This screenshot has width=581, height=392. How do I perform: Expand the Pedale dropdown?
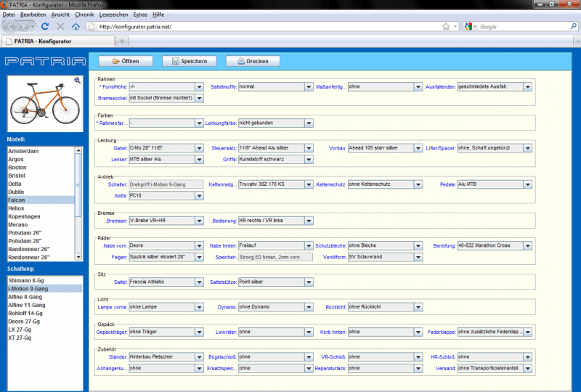[528, 184]
